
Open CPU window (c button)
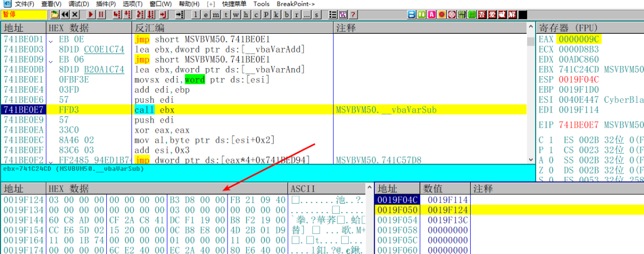click(x=256, y=14)
